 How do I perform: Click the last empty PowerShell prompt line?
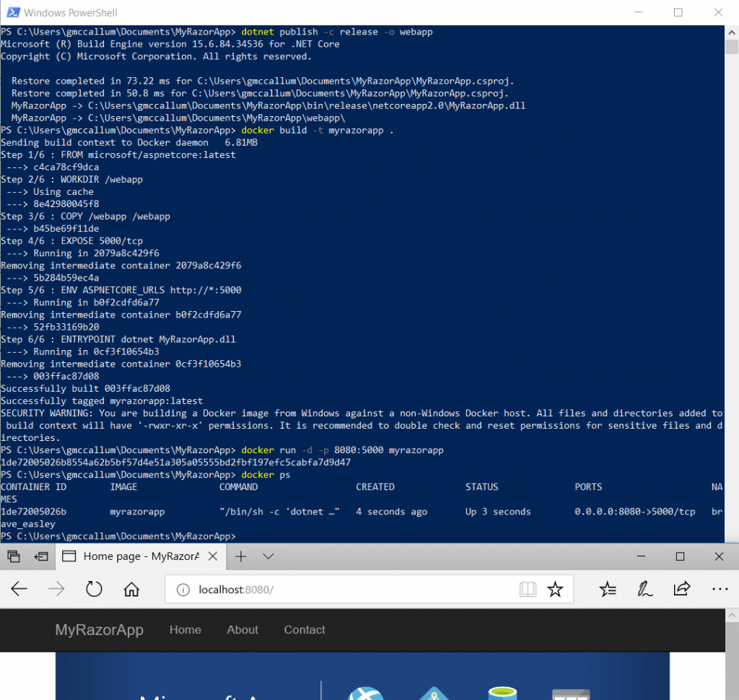click(118, 536)
